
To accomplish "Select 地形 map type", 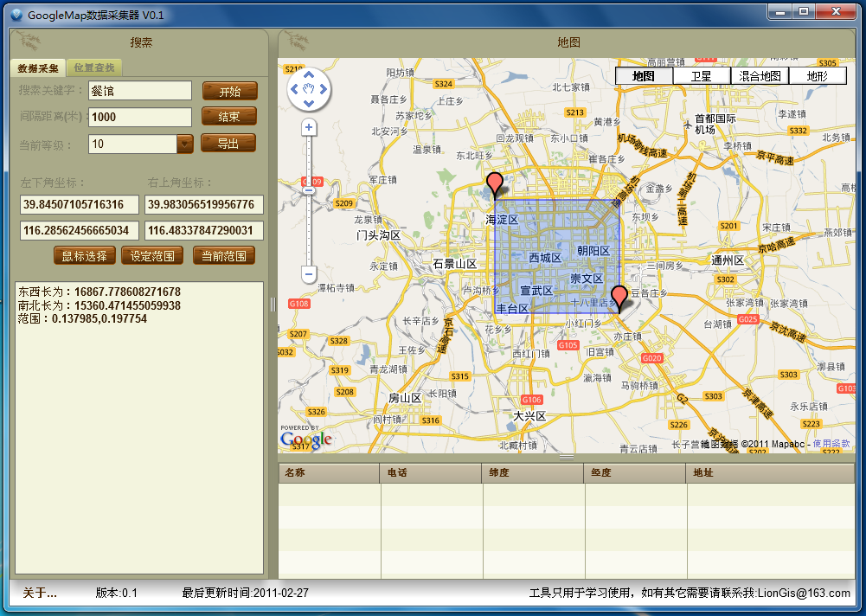I will (x=818, y=75).
